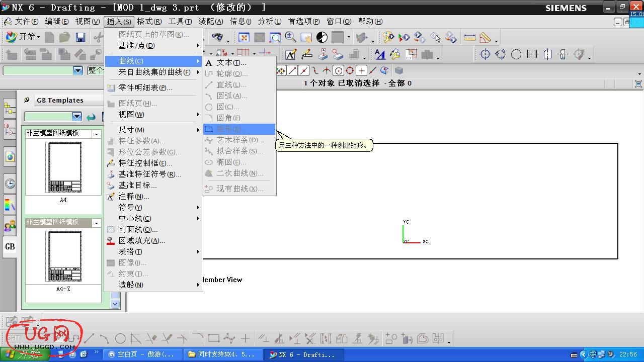Click the fillet tool in bottom sketch toolbar

(x=198, y=338)
